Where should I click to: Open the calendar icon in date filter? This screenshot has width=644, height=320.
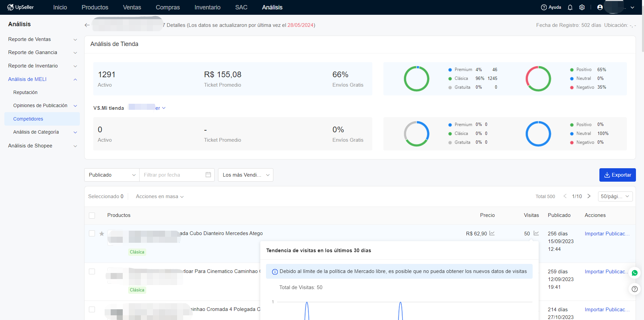pyautogui.click(x=208, y=175)
